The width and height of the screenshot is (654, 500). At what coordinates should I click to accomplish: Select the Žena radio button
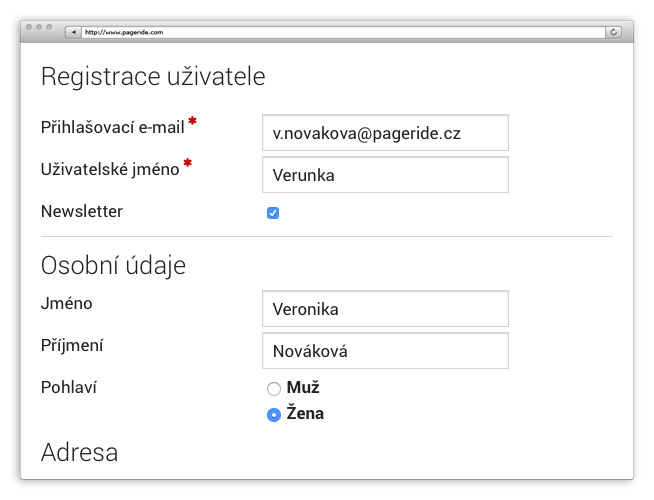coord(274,415)
